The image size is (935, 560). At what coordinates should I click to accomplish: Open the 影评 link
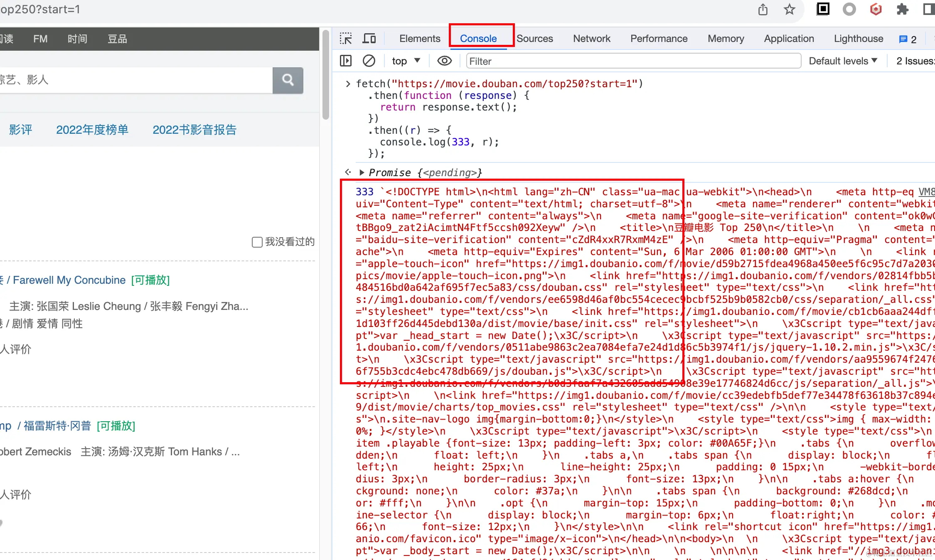pyautogui.click(x=20, y=130)
